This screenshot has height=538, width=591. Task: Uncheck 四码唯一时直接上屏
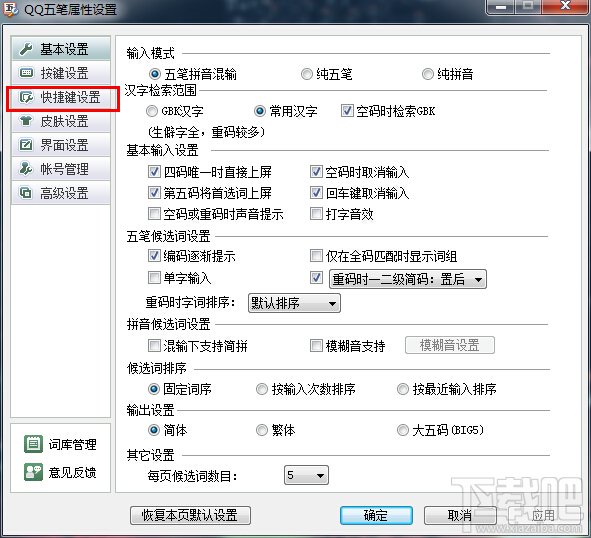point(154,172)
